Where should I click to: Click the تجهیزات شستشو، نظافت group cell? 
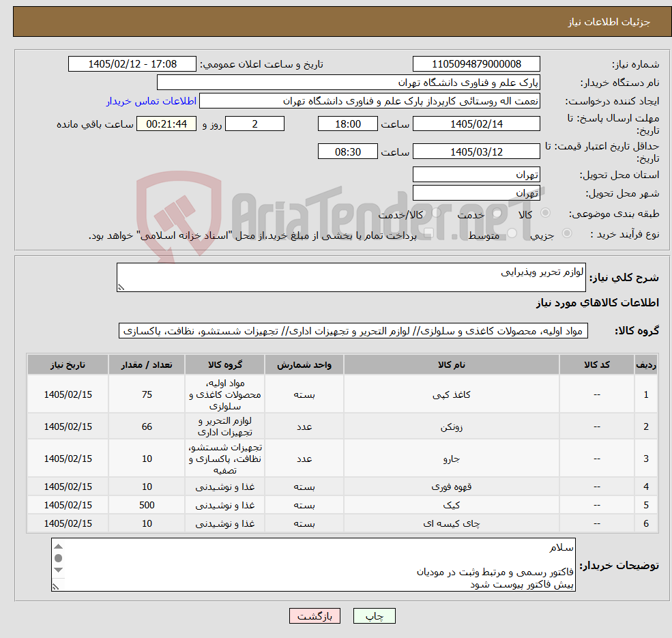(225, 459)
